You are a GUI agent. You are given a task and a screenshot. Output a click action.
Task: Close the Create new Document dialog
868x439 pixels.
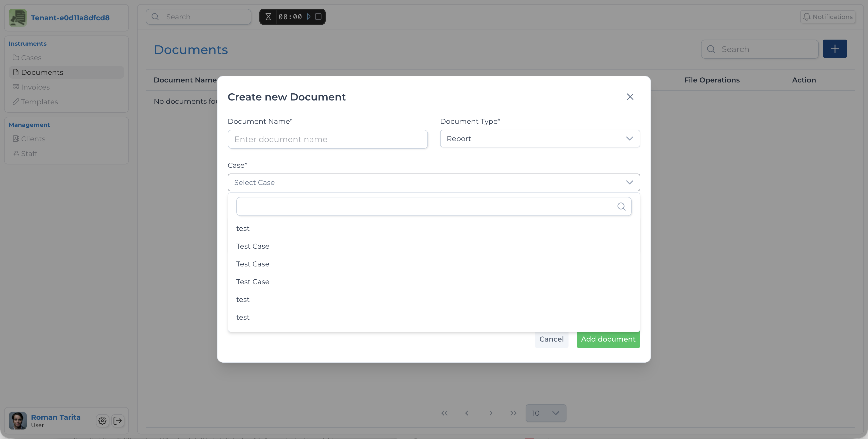pyautogui.click(x=630, y=97)
